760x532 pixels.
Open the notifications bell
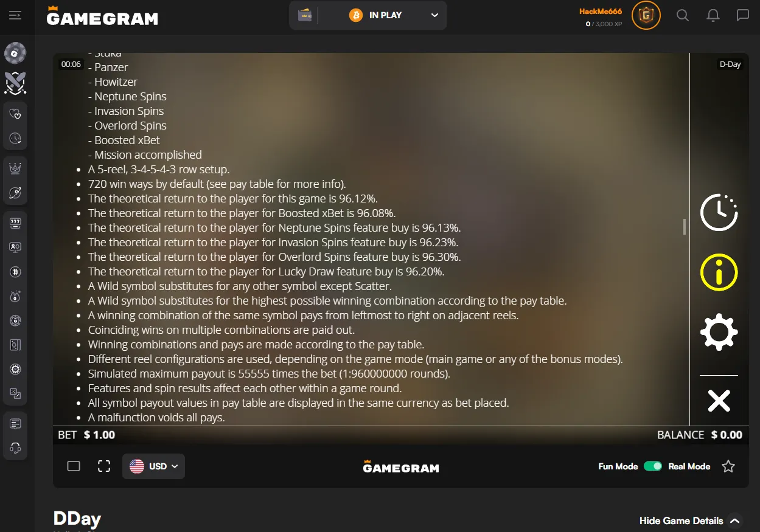tap(713, 15)
